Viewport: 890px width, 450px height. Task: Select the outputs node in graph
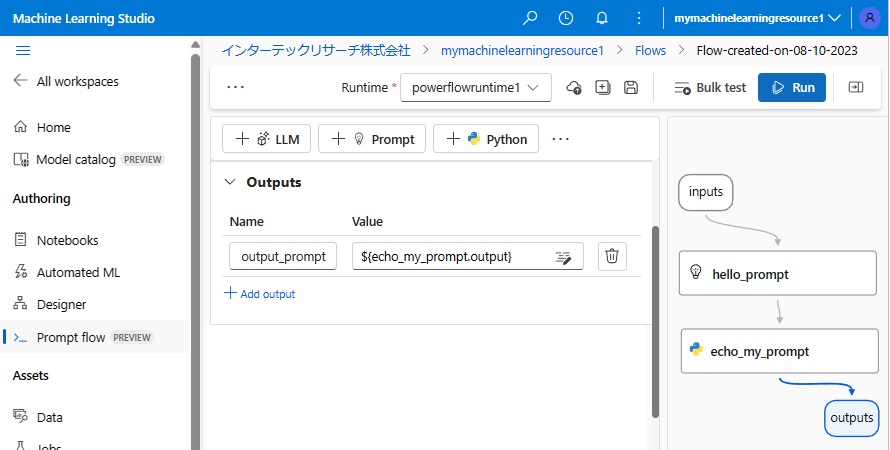(851, 418)
